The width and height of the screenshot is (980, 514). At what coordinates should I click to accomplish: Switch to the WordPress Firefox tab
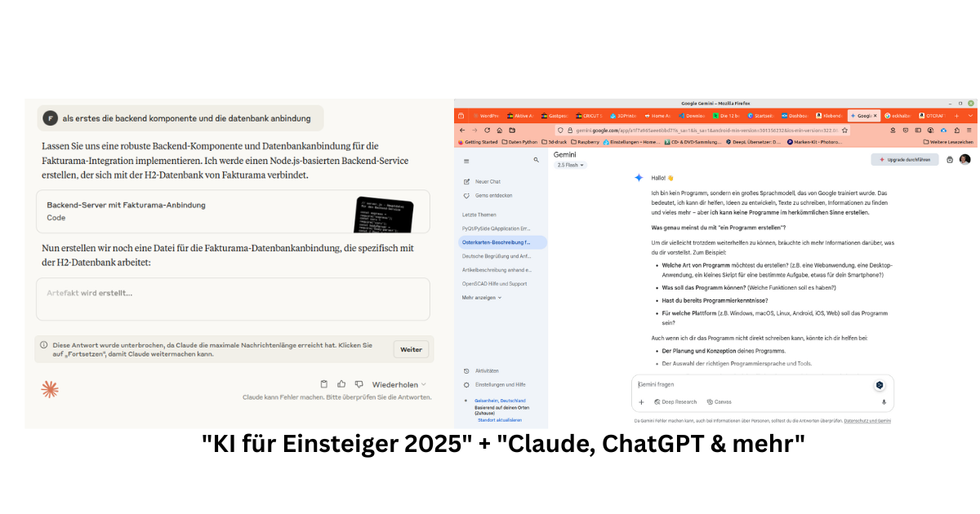(x=486, y=116)
